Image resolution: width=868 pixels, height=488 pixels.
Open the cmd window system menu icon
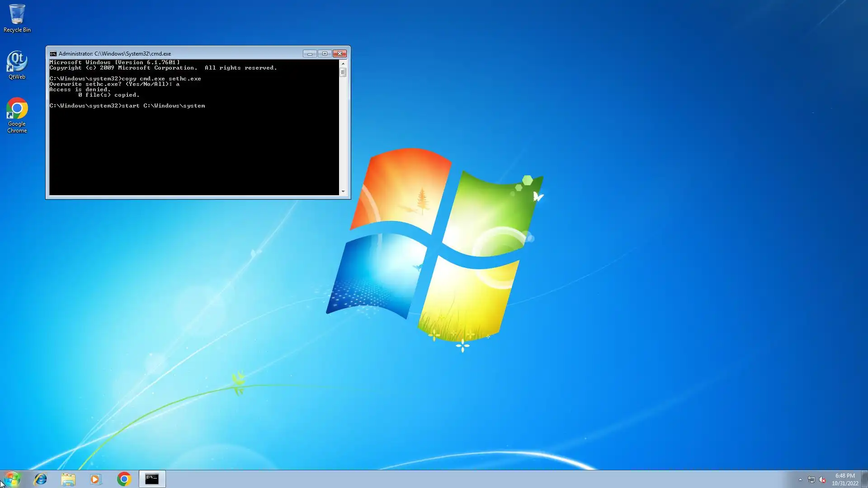(x=53, y=54)
